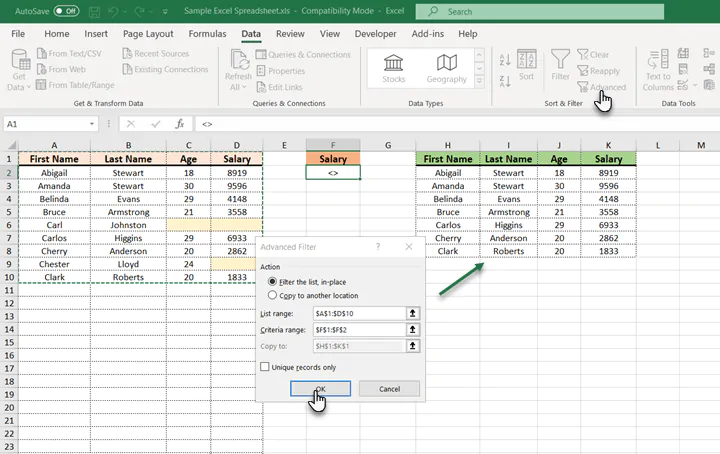Click the Redo arrow
720x454 pixels.
coord(140,11)
